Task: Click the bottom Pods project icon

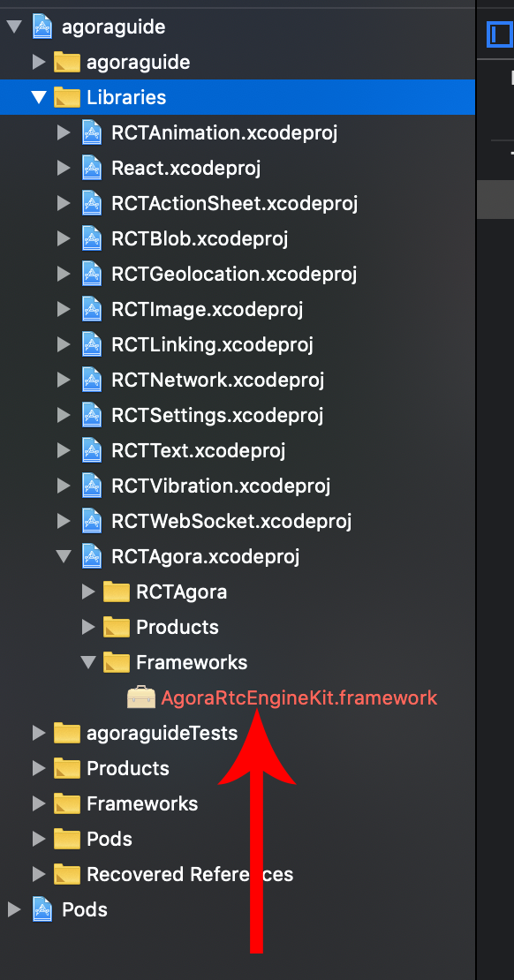Action: (x=42, y=909)
